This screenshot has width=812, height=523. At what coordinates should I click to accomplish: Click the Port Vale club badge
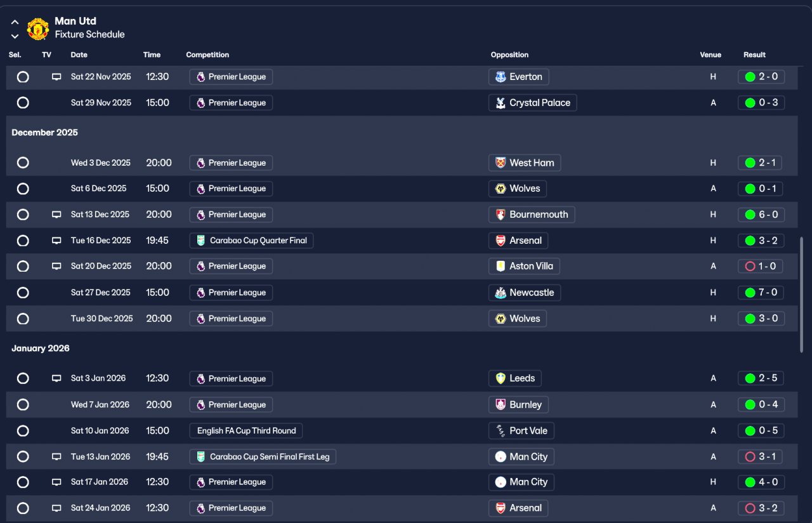(x=501, y=430)
